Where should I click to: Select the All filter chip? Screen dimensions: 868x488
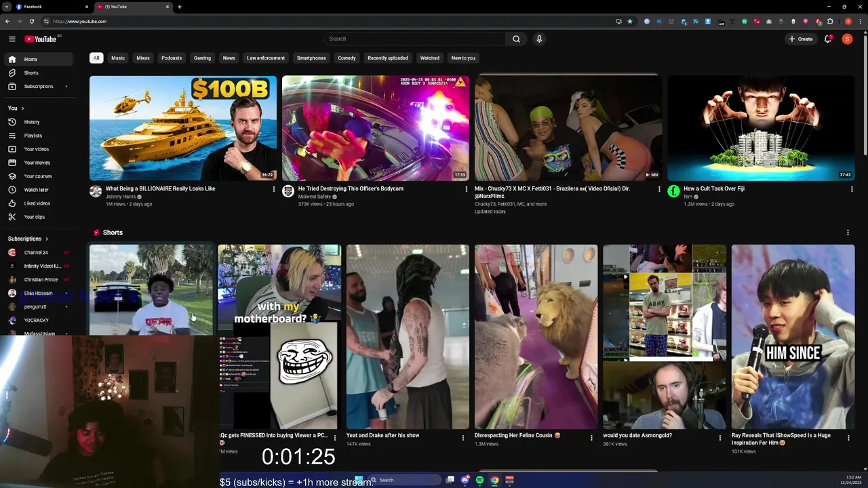96,58
